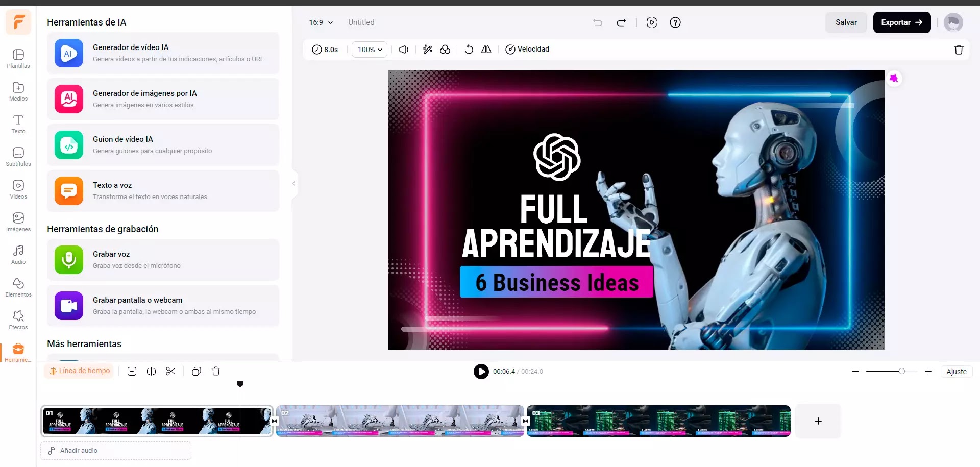This screenshot has height=467, width=980.
Task: Toggle Línea de tiempo view
Action: (80, 371)
